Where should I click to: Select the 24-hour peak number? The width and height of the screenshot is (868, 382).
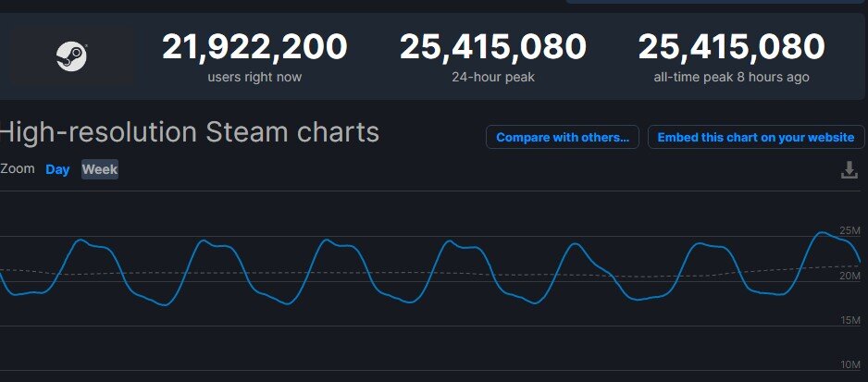click(492, 46)
